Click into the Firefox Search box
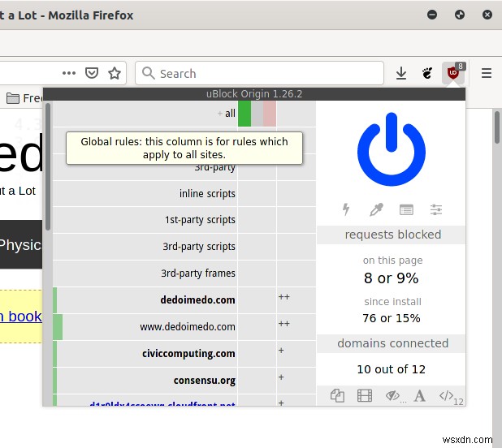The image size is (502, 448). [x=259, y=73]
